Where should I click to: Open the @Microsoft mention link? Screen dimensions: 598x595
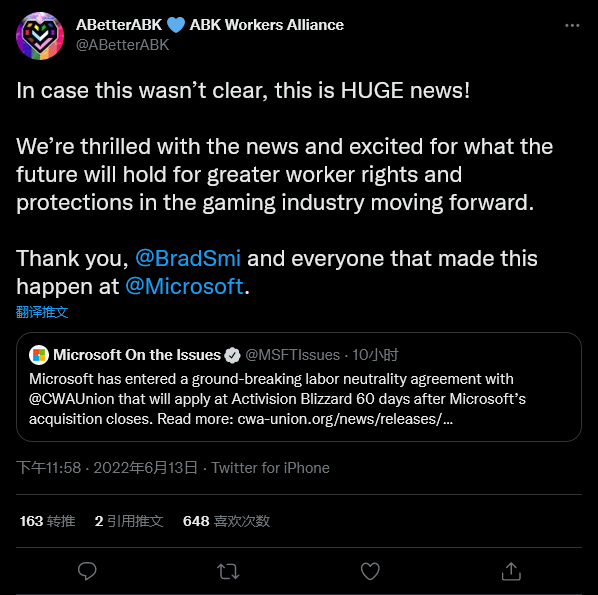pyautogui.click(x=184, y=286)
